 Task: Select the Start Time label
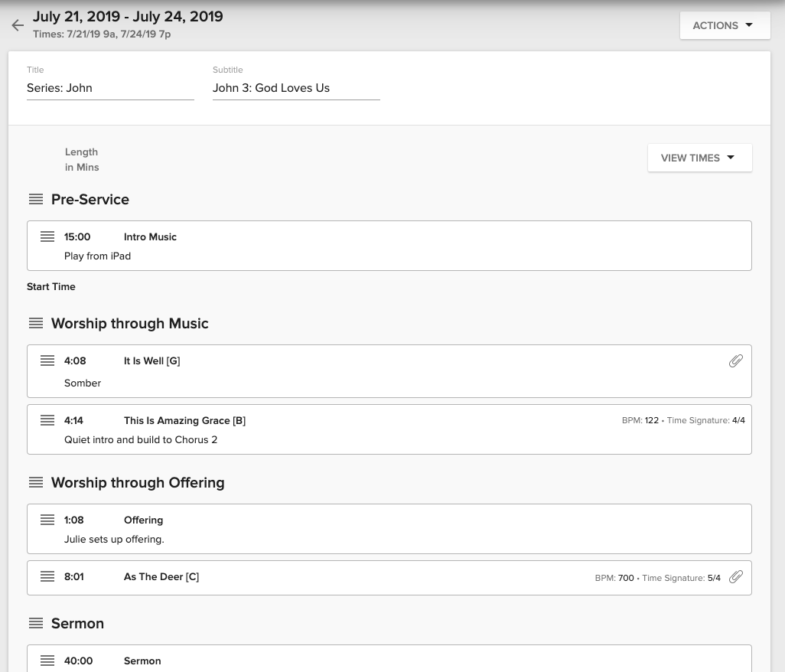(50, 286)
